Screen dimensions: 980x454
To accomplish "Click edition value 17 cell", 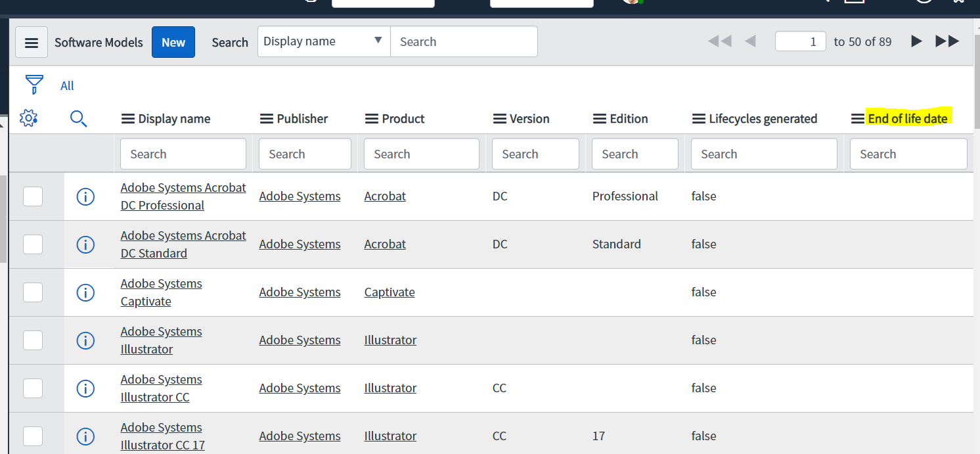I will [598, 436].
